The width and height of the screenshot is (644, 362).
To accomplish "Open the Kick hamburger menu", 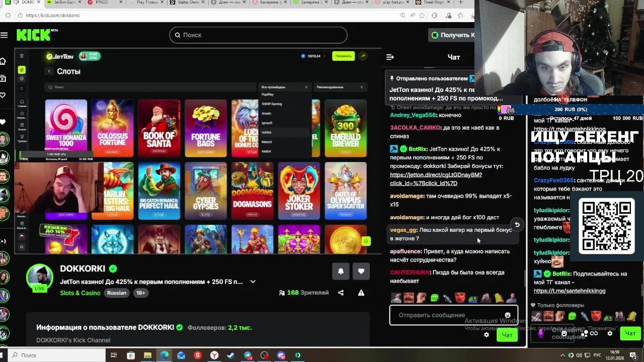I will pyautogui.click(x=4, y=35).
